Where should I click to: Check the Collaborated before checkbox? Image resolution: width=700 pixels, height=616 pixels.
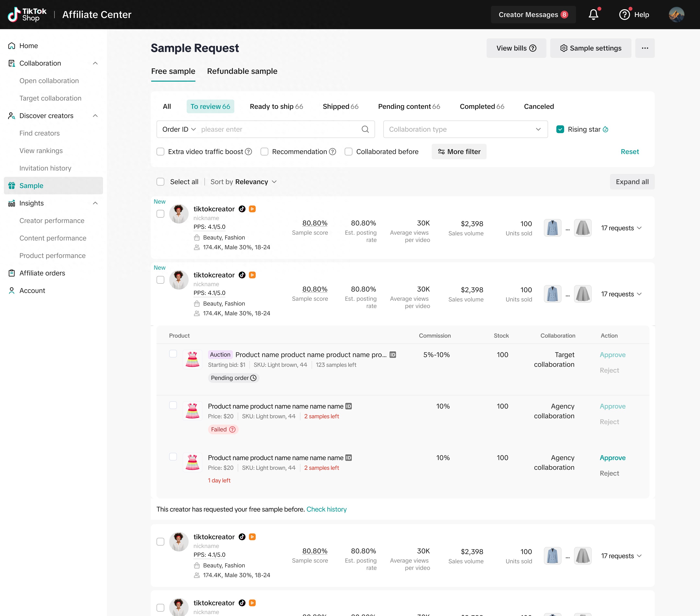tap(349, 152)
